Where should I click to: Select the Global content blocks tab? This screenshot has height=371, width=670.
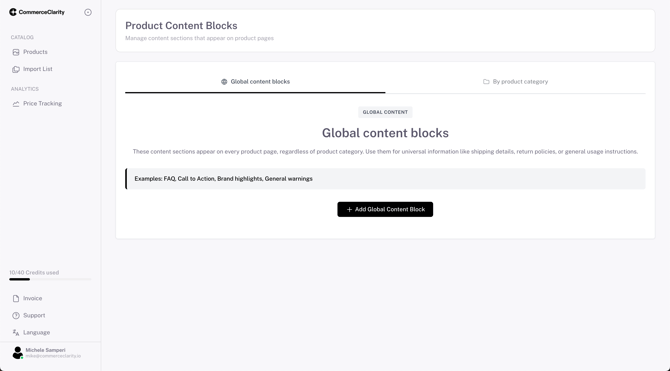pyautogui.click(x=255, y=82)
